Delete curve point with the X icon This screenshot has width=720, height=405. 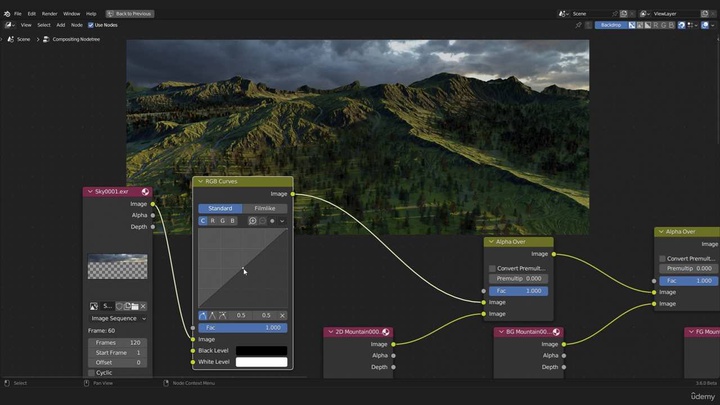[282, 315]
